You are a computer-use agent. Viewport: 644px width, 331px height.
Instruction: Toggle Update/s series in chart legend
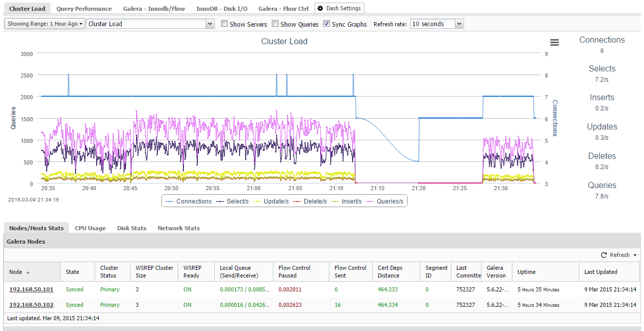tap(276, 201)
